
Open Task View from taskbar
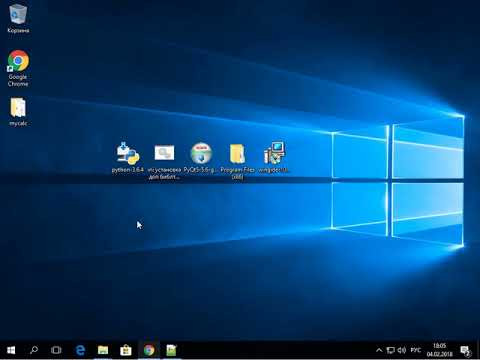click(56, 350)
